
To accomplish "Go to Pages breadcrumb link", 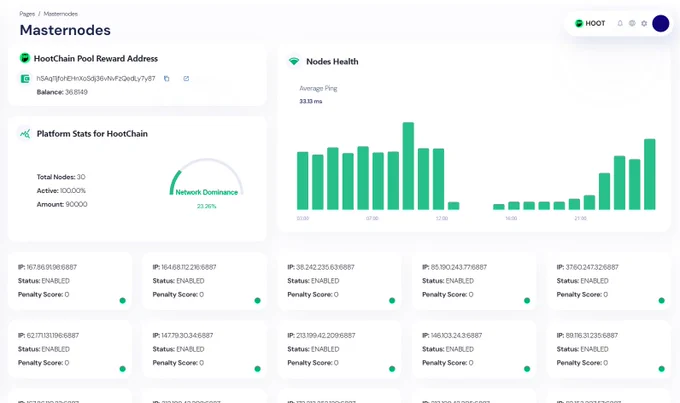I will [x=27, y=14].
